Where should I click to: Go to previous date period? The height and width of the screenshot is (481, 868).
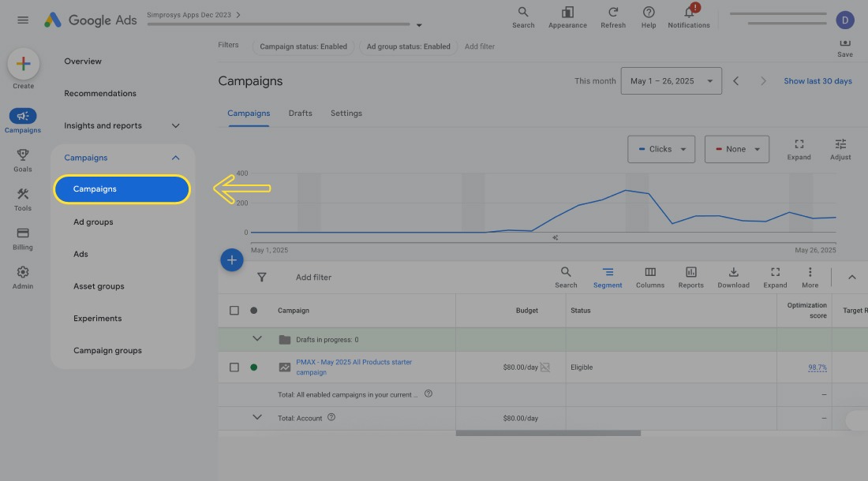tap(735, 80)
